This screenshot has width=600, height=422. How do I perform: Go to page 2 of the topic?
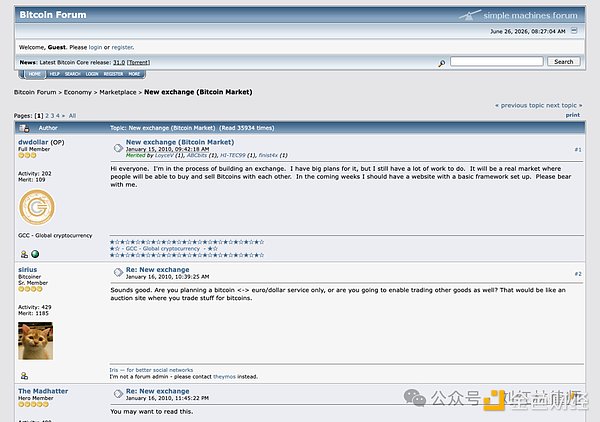tap(47, 116)
